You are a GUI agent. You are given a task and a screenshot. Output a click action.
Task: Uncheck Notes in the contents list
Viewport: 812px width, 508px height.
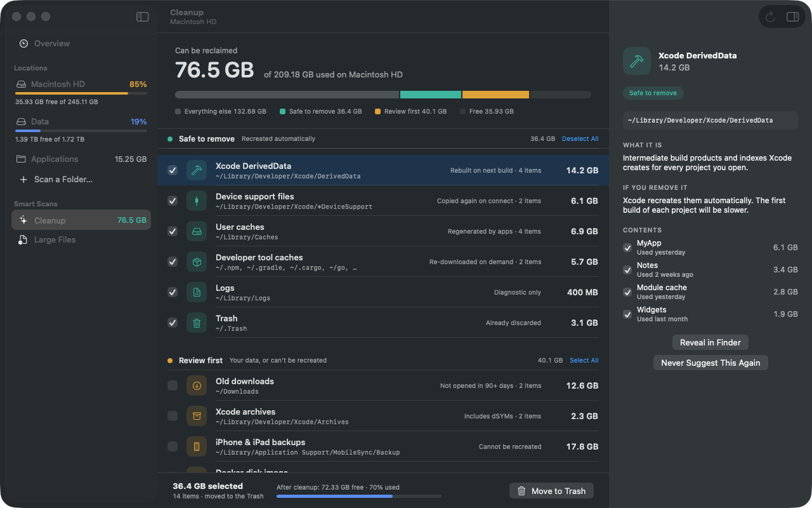point(627,270)
